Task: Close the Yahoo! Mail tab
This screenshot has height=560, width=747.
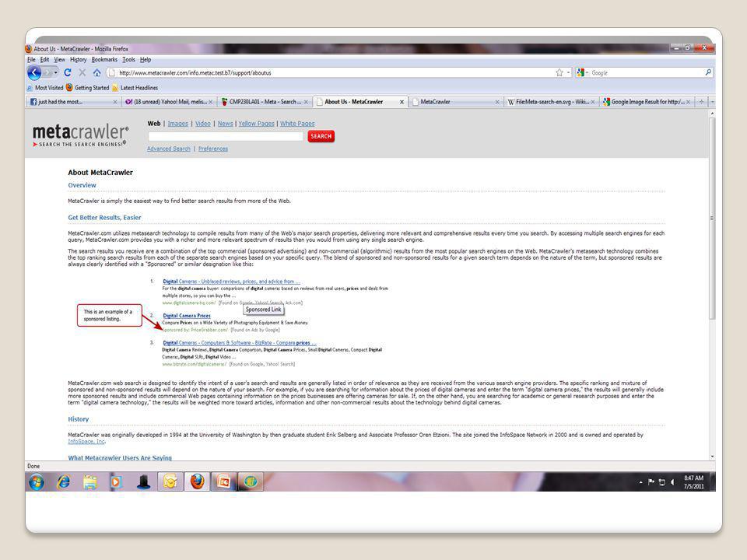Action: [x=211, y=102]
